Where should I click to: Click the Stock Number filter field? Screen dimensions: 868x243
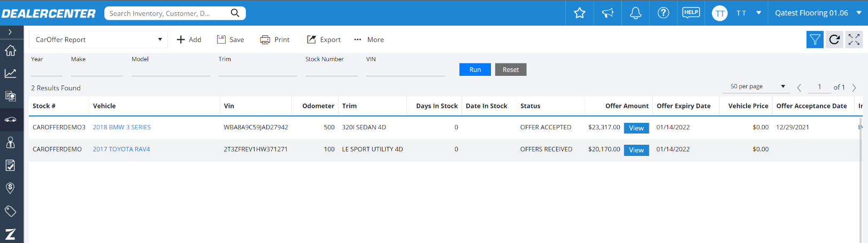point(332,70)
